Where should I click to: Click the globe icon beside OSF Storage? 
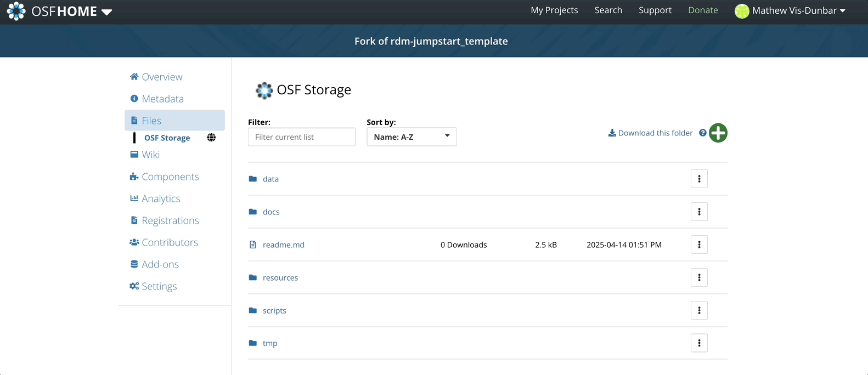point(211,138)
